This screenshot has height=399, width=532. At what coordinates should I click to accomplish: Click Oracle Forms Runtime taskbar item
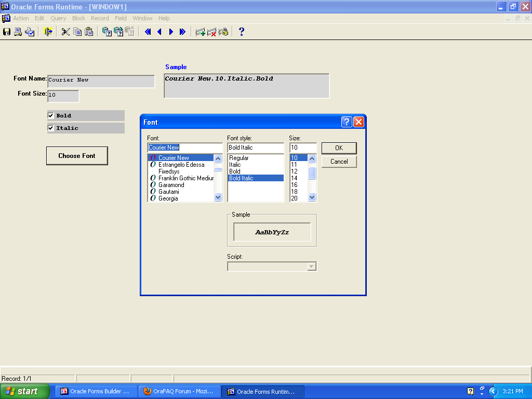pos(263,392)
